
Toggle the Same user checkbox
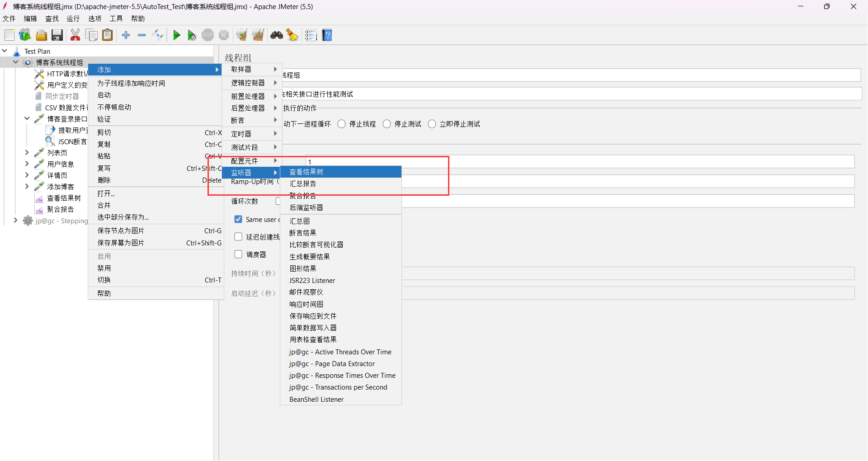pyautogui.click(x=238, y=219)
